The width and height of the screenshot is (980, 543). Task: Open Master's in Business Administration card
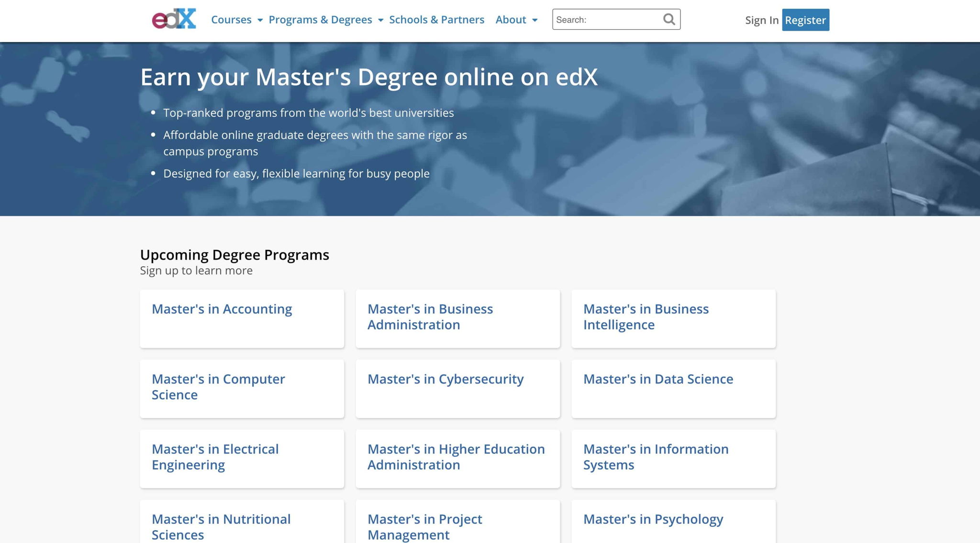pos(458,318)
